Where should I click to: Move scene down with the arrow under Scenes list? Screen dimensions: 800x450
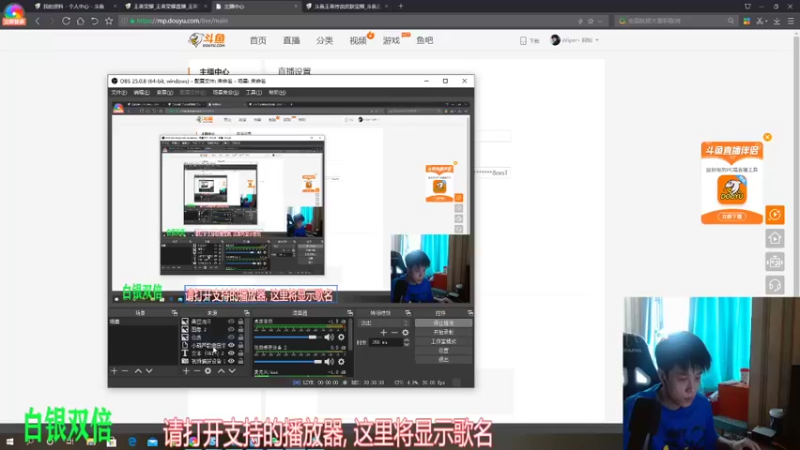point(149,371)
